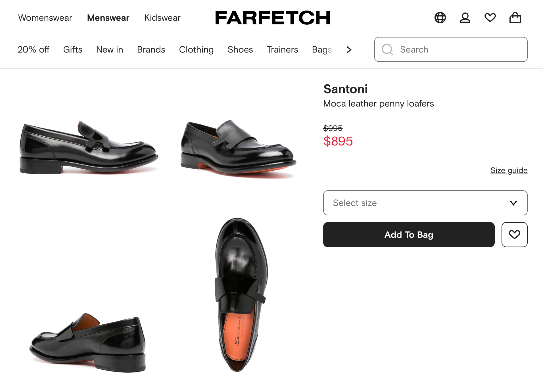Open the Brands menu
543x392 pixels.
click(x=151, y=49)
